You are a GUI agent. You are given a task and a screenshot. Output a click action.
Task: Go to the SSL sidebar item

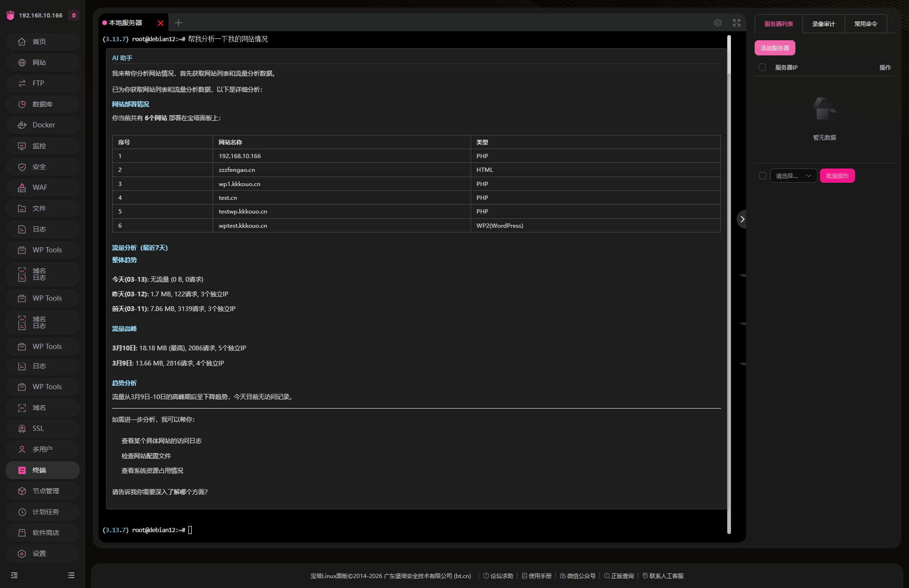[x=43, y=428]
